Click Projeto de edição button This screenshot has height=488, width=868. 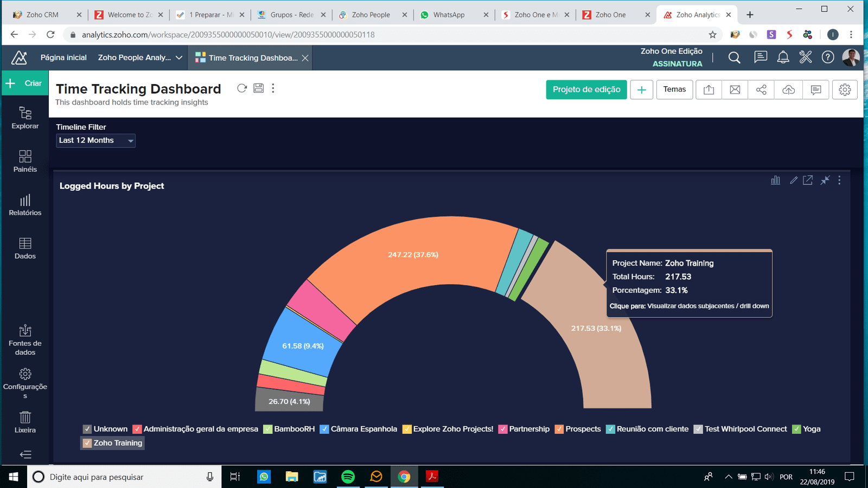586,89
